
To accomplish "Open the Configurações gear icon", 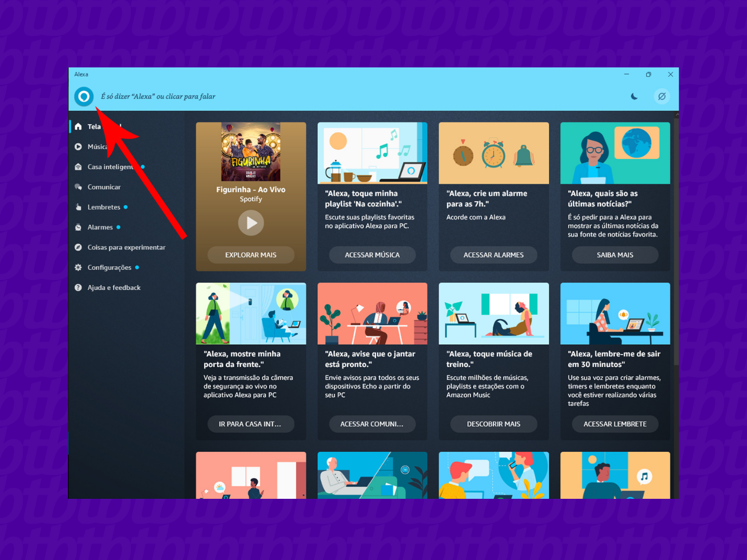I will [x=78, y=268].
